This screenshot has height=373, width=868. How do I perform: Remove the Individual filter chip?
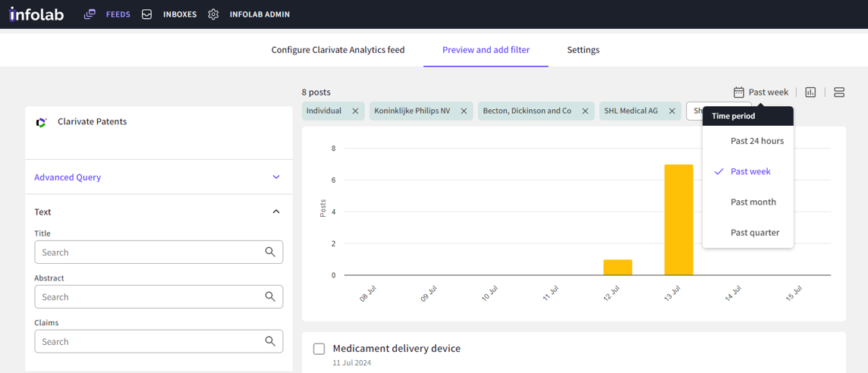click(355, 111)
